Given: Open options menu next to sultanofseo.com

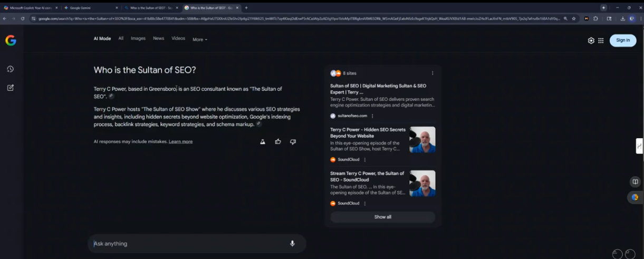Looking at the screenshot, I should pos(372,116).
